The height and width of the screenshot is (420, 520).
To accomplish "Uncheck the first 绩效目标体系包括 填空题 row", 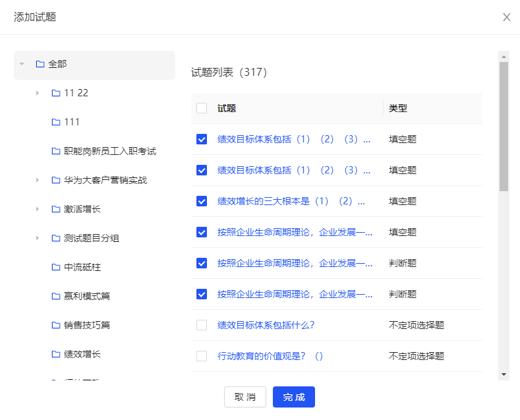I will (x=202, y=139).
